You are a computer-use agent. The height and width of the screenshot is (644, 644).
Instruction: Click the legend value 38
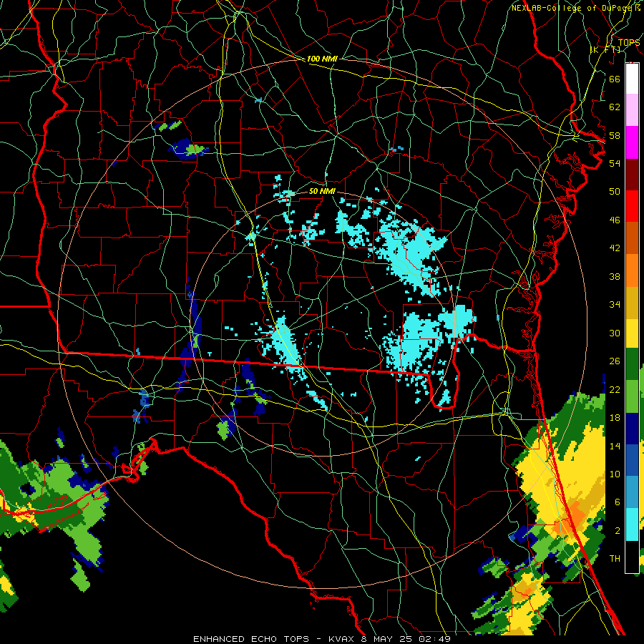[x=615, y=276]
